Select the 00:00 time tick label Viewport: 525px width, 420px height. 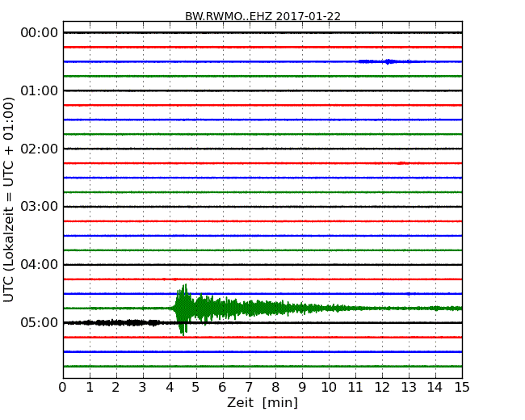point(40,33)
